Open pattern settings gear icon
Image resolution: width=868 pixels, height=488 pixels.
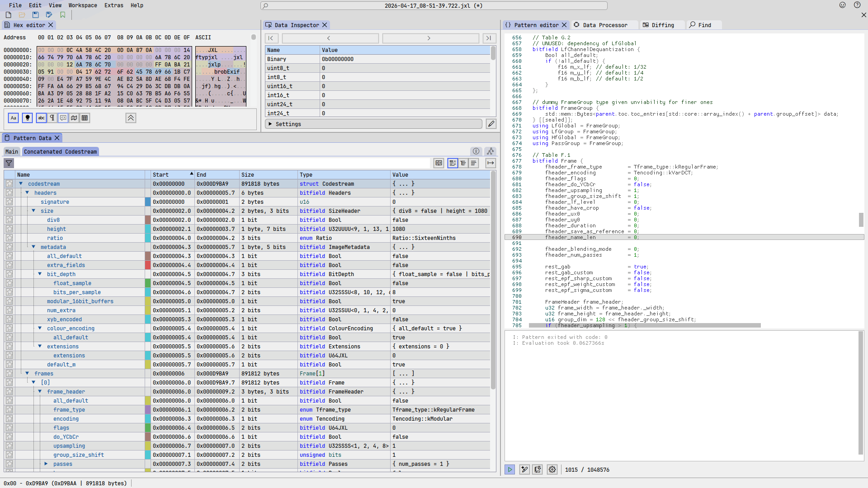coord(552,469)
